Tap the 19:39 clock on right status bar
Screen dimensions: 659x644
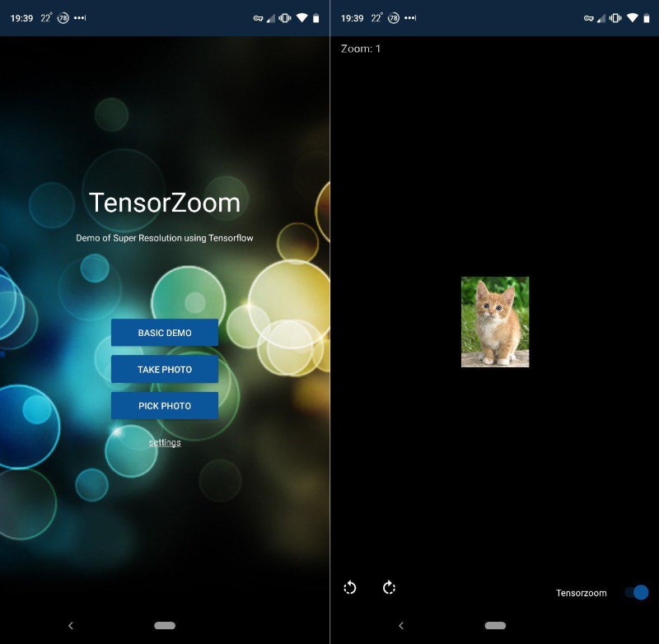click(x=352, y=18)
